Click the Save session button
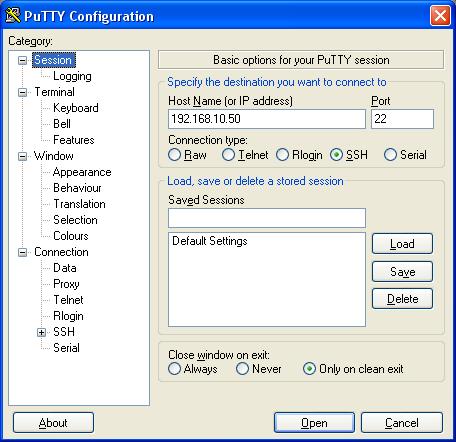The width and height of the screenshot is (456, 442). (402, 271)
